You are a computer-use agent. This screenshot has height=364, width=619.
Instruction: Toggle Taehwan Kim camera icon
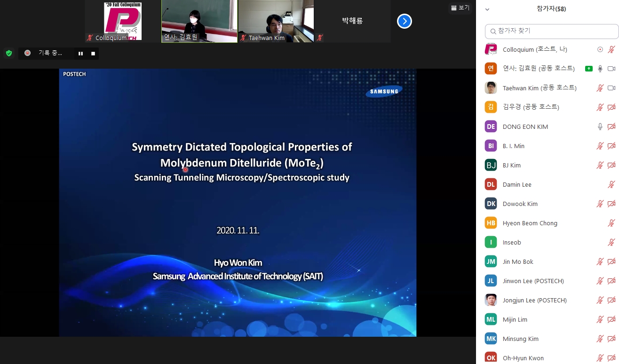coord(611,88)
